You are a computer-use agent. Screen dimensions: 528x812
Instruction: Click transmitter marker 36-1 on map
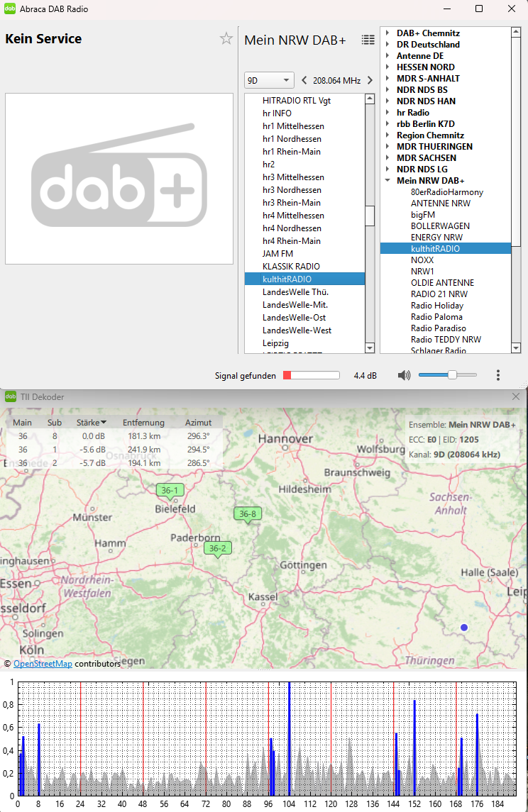170,491
